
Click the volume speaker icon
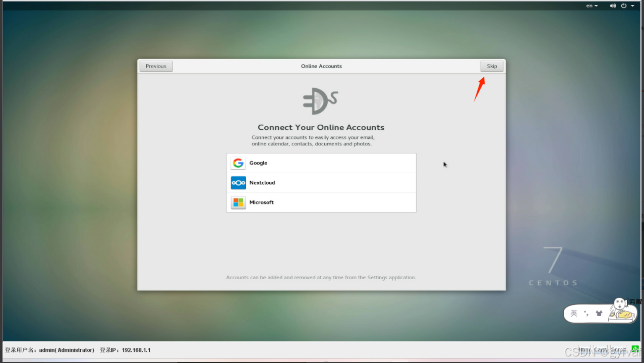coord(613,6)
